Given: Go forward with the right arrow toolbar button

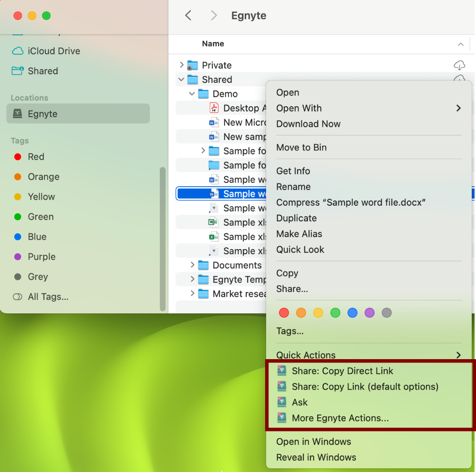Looking at the screenshot, I should [214, 15].
